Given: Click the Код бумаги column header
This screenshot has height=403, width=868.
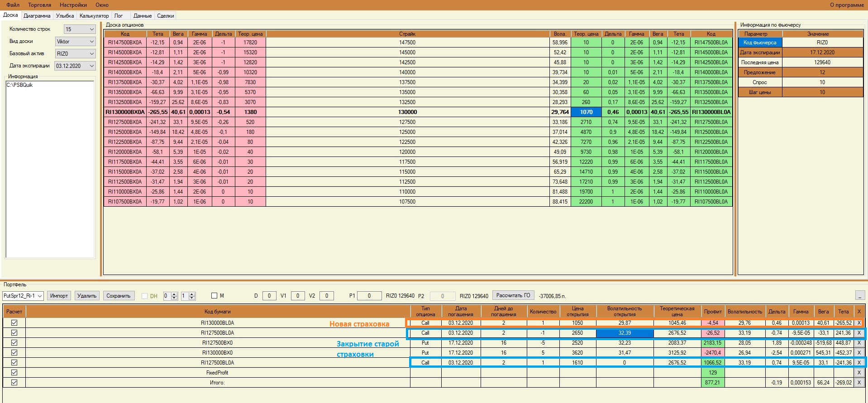Looking at the screenshot, I should (x=218, y=312).
